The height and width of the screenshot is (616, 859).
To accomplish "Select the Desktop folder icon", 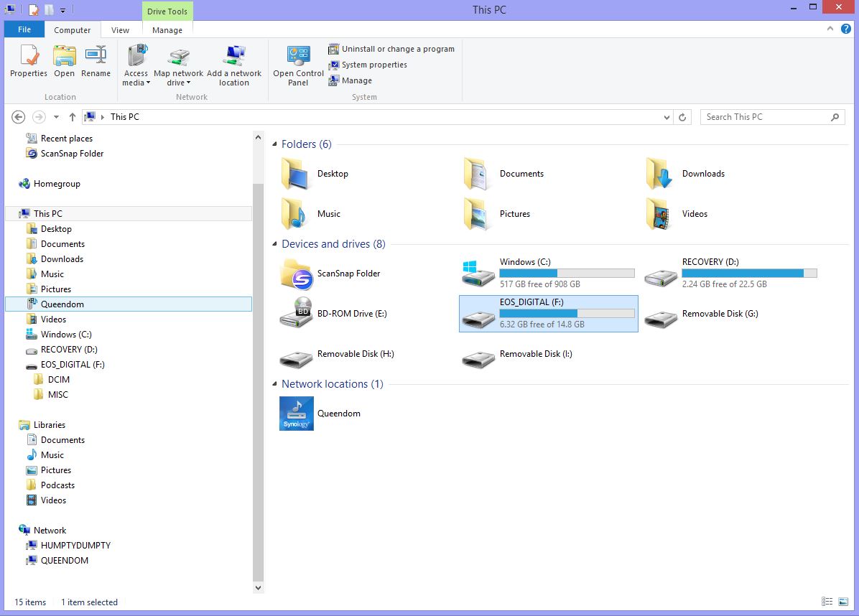I will tap(294, 174).
